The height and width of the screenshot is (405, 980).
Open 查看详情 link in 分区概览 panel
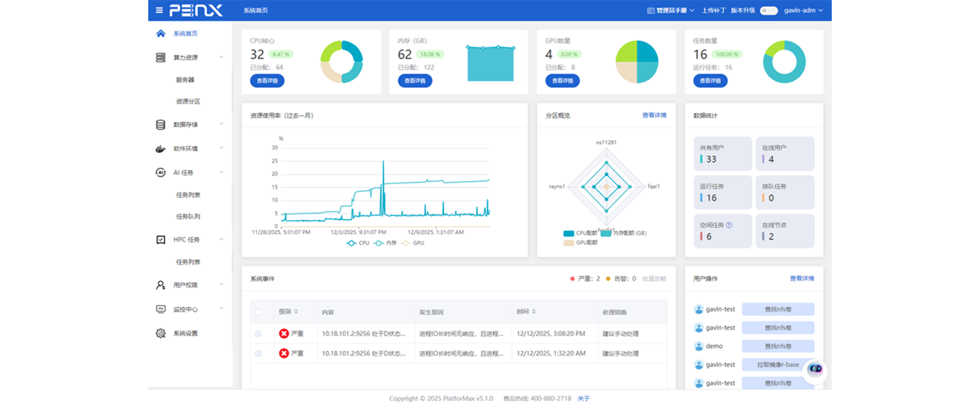[654, 115]
